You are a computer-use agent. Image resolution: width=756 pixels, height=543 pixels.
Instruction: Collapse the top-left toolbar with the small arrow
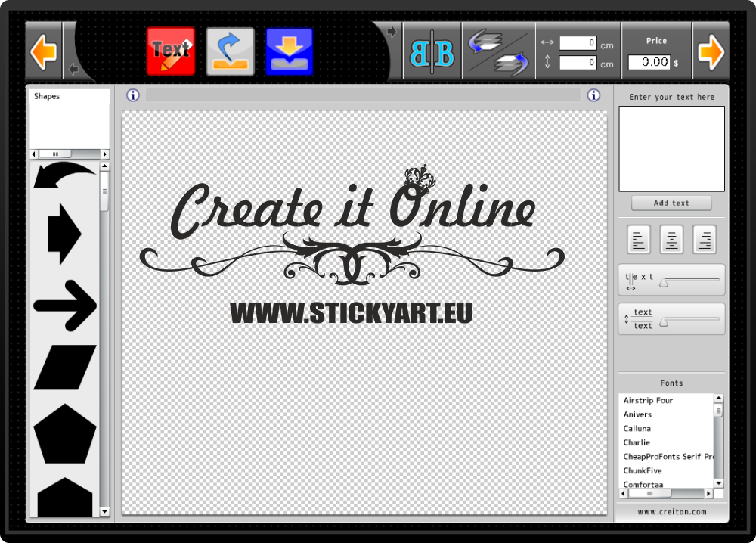73,70
